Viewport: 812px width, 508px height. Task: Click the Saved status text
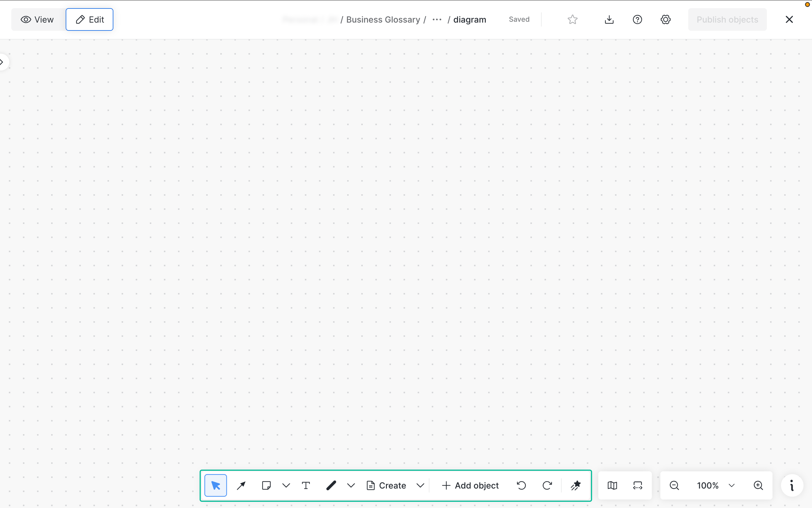pos(519,19)
